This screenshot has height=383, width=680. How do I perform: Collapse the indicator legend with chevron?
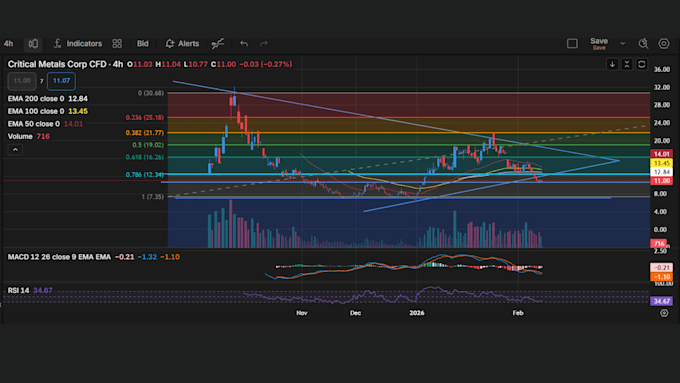pyautogui.click(x=15, y=150)
